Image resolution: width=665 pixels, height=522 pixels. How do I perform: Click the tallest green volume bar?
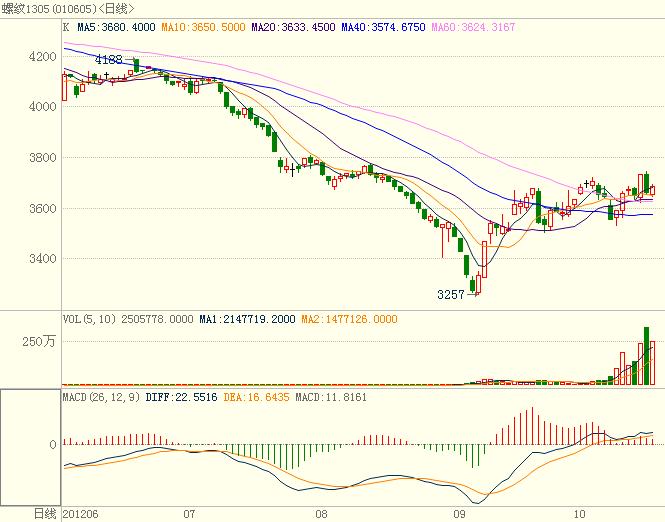coord(647,355)
